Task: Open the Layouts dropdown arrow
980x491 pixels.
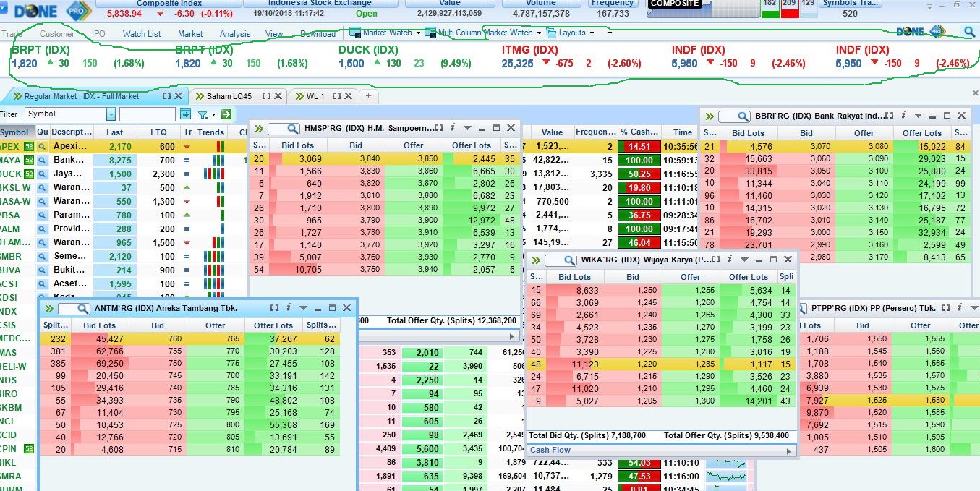Action: pos(592,33)
